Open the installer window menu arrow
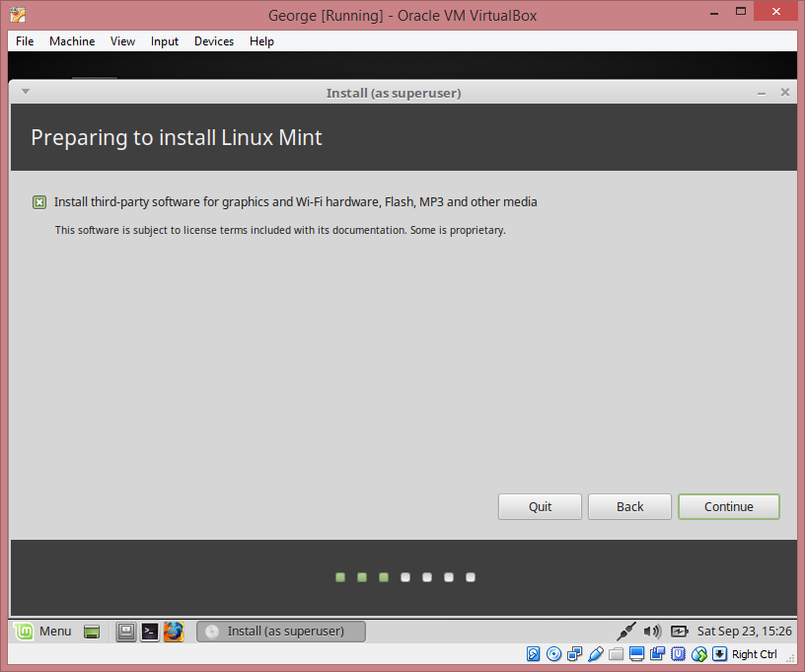 click(26, 92)
